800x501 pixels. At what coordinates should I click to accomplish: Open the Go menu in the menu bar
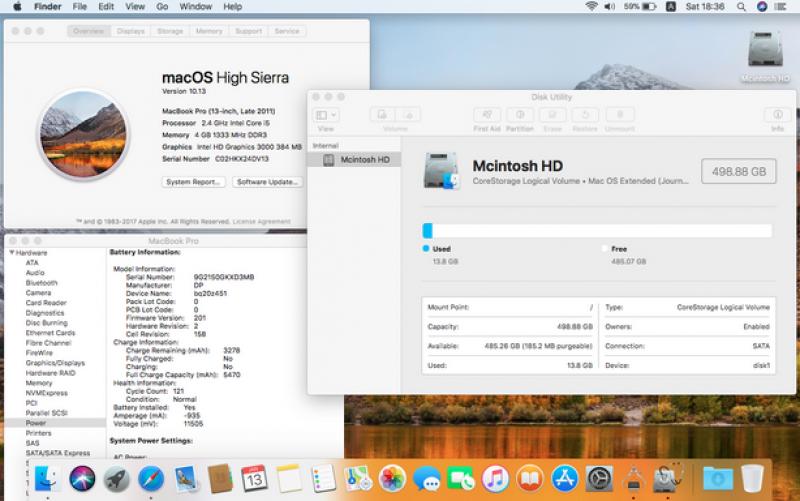tap(162, 7)
